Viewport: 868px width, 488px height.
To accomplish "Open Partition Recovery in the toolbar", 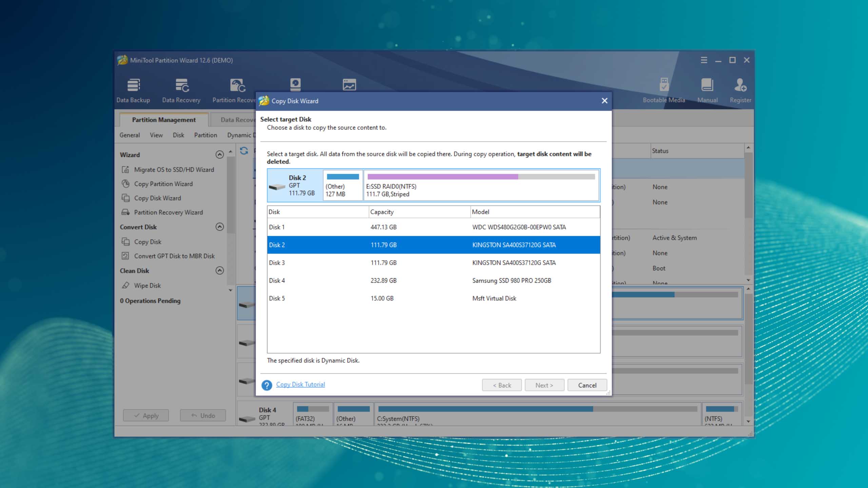I will pyautogui.click(x=234, y=90).
